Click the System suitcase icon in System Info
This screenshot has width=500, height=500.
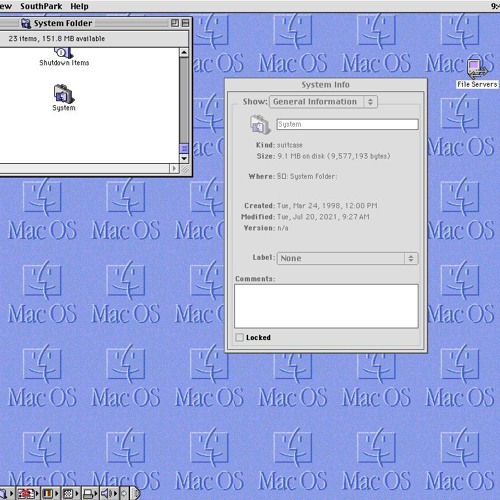pyautogui.click(x=260, y=125)
